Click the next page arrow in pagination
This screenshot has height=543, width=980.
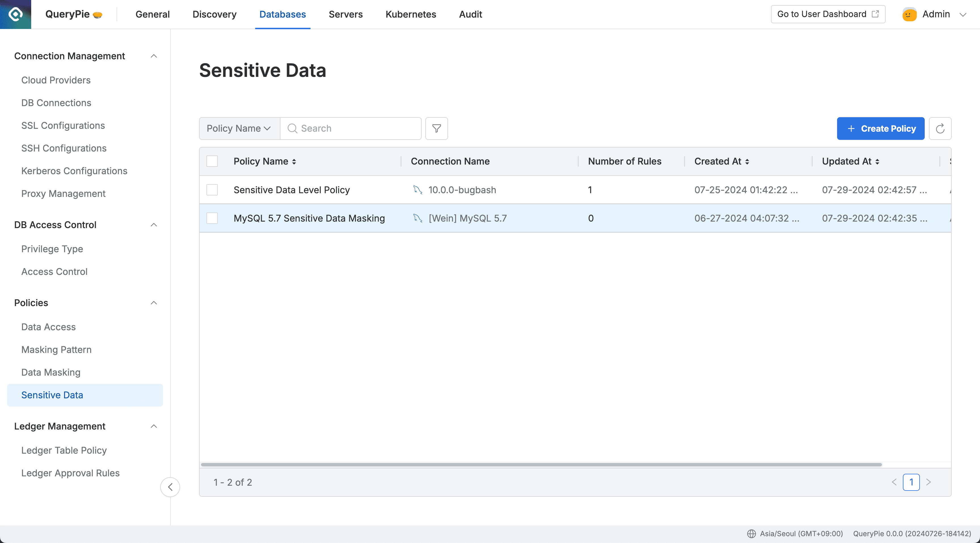pos(930,482)
